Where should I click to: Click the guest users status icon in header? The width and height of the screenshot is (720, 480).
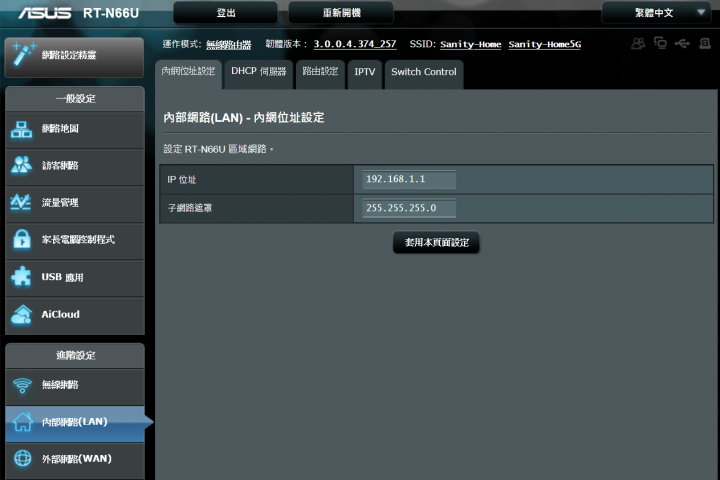(x=638, y=44)
